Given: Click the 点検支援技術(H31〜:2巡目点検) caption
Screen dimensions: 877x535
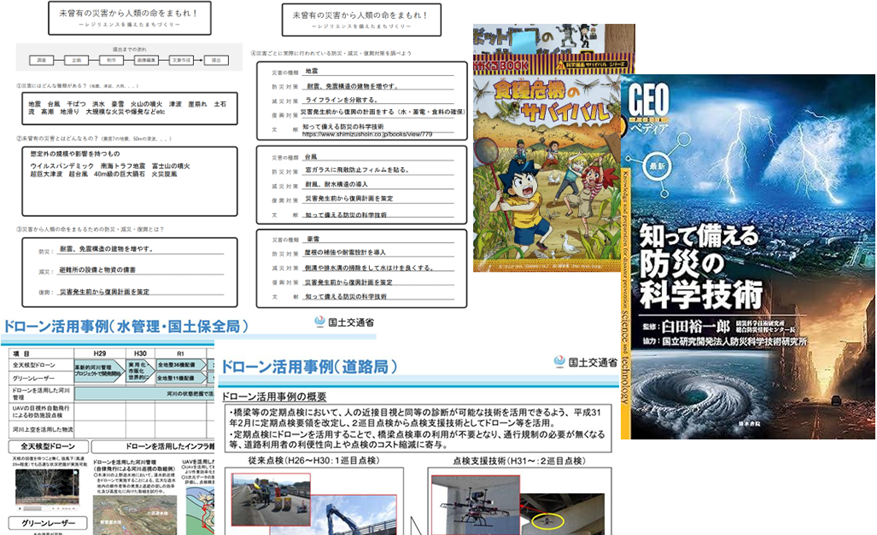Looking at the screenshot, I should click(x=520, y=461).
